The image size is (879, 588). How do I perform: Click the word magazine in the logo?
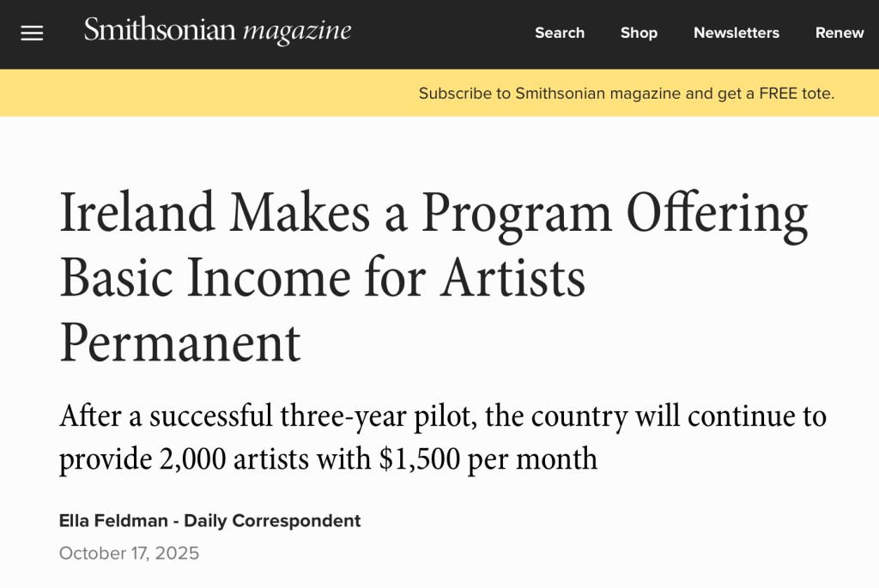point(297,32)
